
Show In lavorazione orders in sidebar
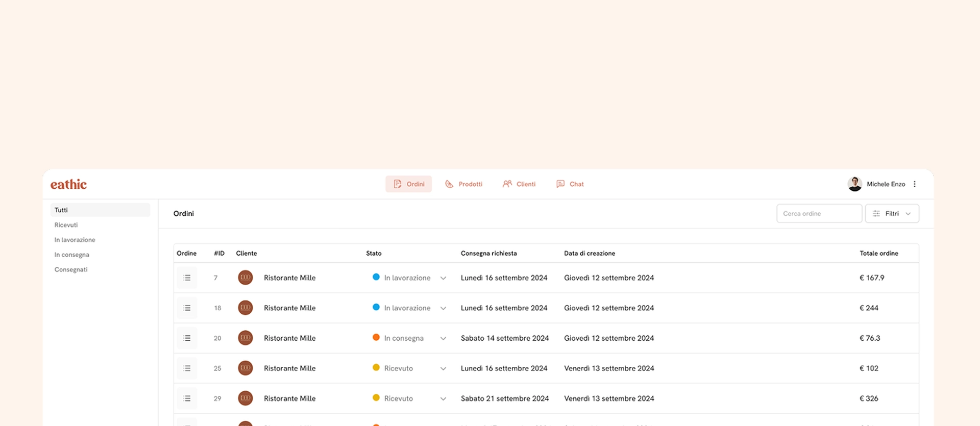coord(75,240)
